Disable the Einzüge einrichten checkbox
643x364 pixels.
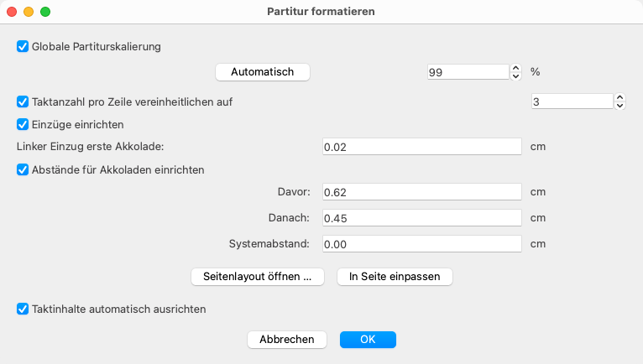[23, 124]
